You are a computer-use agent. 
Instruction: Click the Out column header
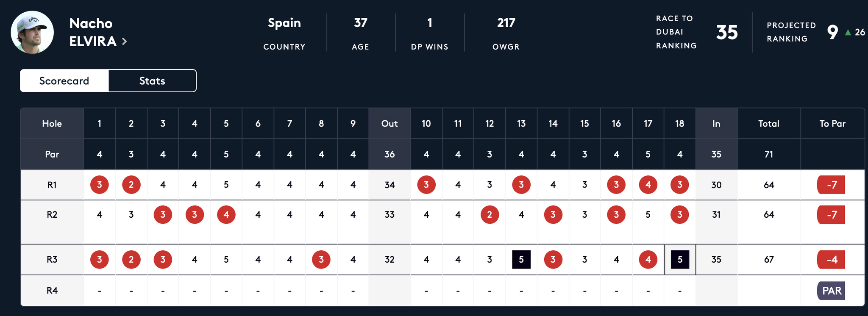[389, 124]
